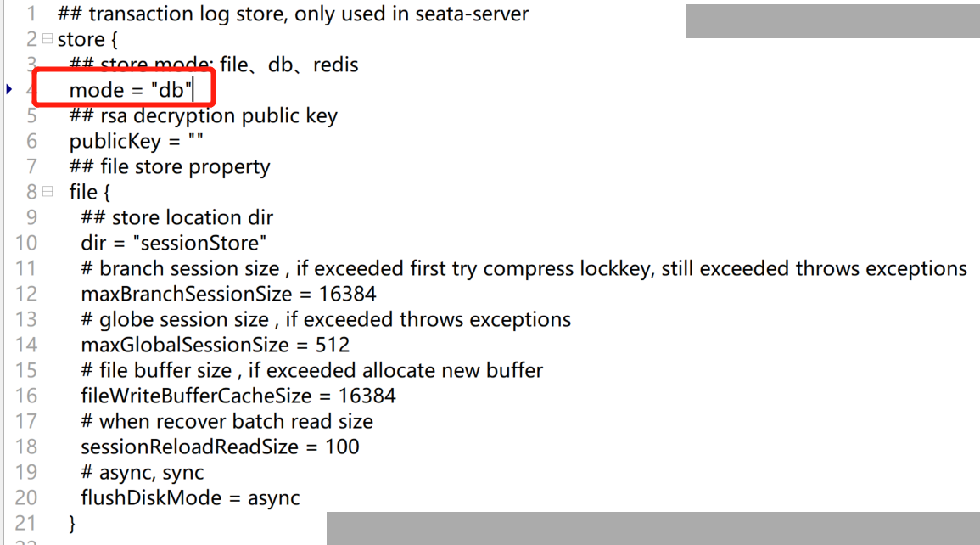Place cursor after mode = "db"
This screenshot has width=980, height=545.
coord(193,90)
